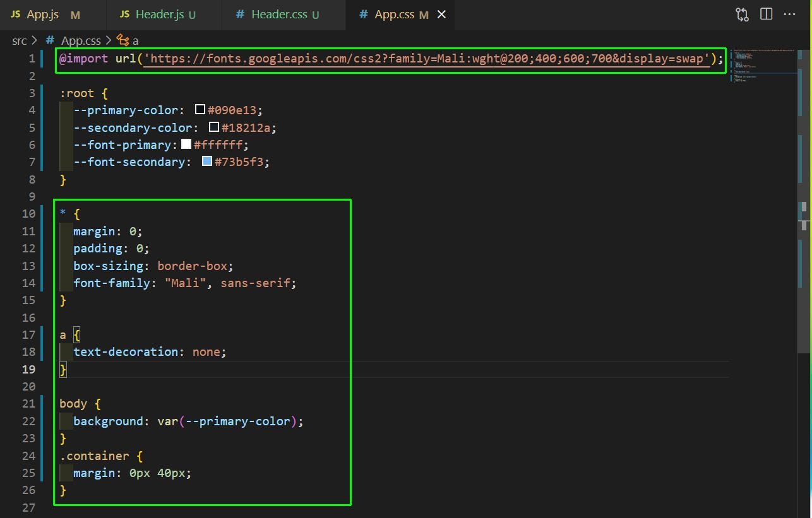The height and width of the screenshot is (518, 812).
Task: Click the code minimap preview
Action: (761, 66)
